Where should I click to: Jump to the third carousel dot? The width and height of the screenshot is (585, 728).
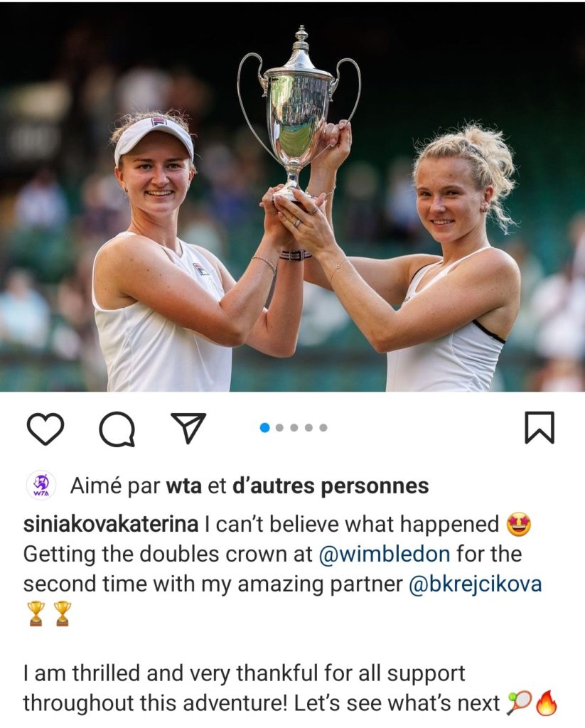coord(294,427)
